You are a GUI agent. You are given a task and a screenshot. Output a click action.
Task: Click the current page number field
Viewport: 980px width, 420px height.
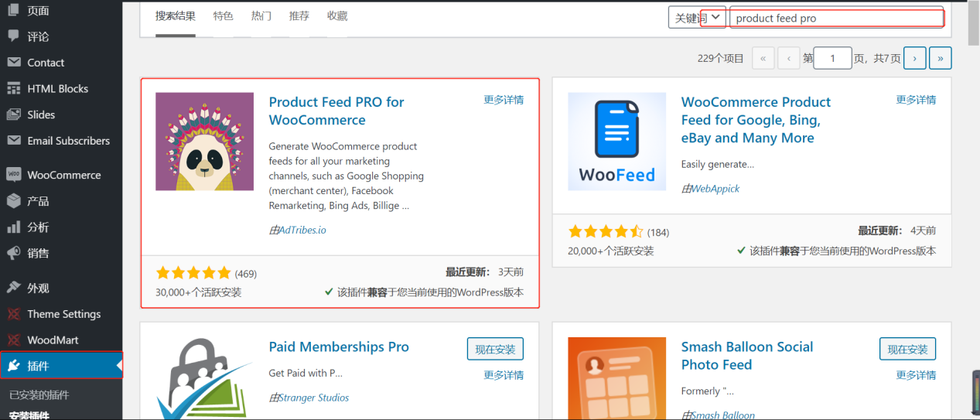(x=833, y=58)
